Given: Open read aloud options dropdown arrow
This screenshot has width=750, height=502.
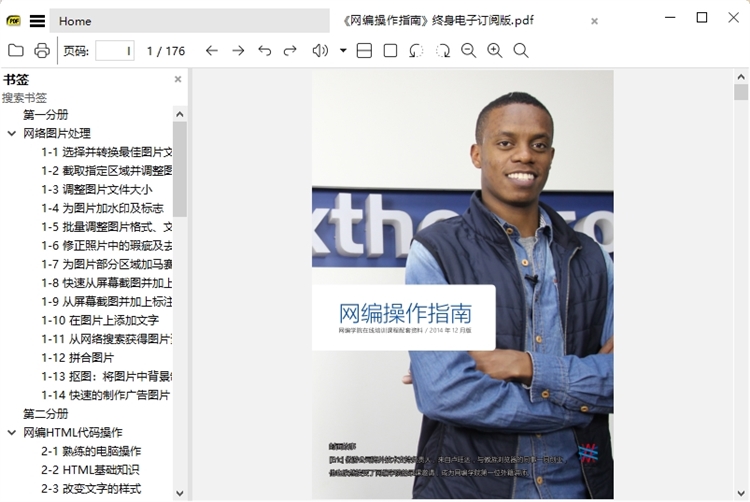Looking at the screenshot, I should point(343,51).
